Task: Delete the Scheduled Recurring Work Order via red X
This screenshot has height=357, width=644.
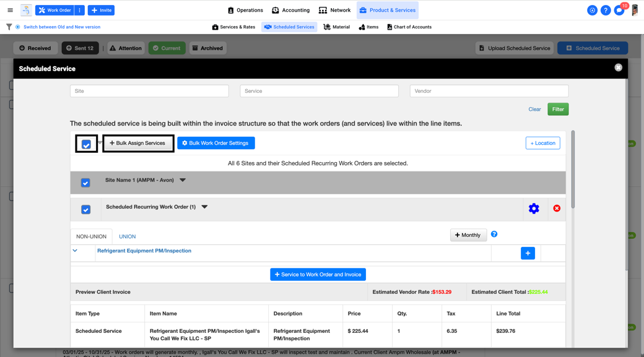Action: coord(556,209)
